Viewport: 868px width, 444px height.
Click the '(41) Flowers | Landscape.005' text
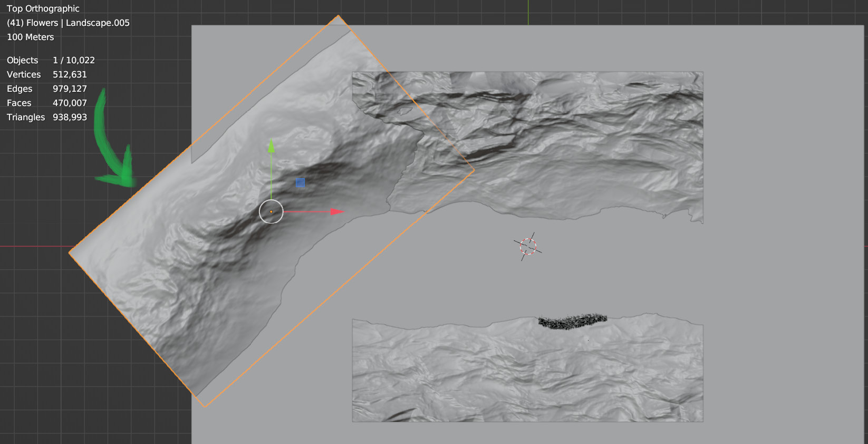click(x=68, y=23)
